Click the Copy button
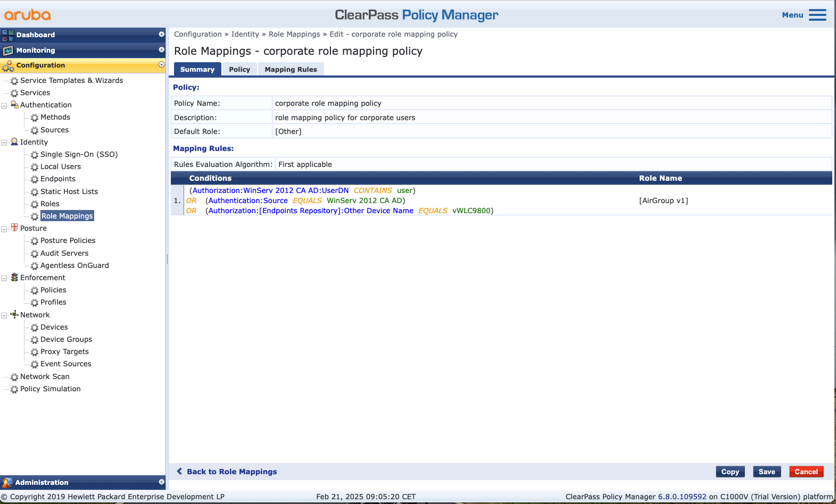Image resolution: width=836 pixels, height=504 pixels. pos(730,472)
